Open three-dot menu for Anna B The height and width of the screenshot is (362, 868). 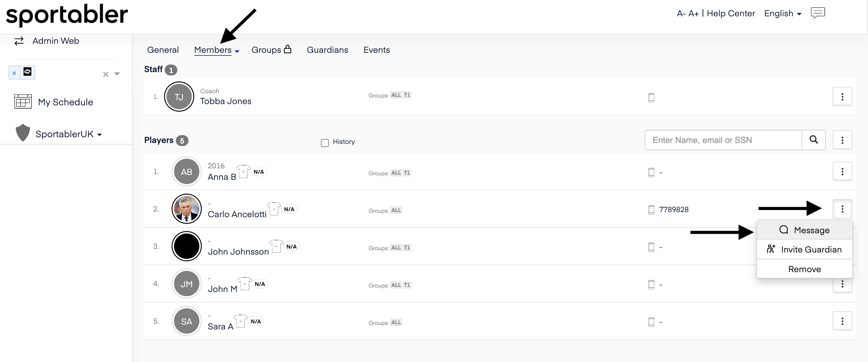(x=842, y=172)
